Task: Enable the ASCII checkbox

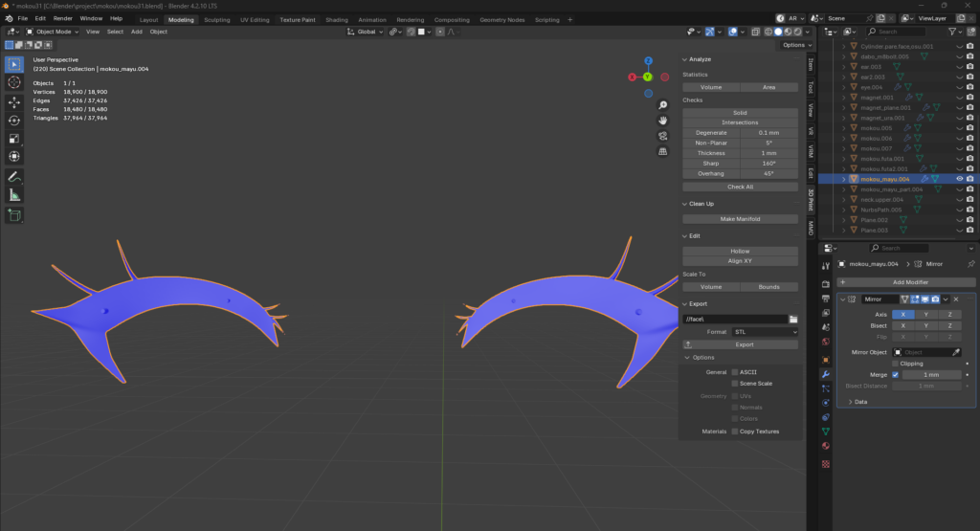Action: [735, 371]
